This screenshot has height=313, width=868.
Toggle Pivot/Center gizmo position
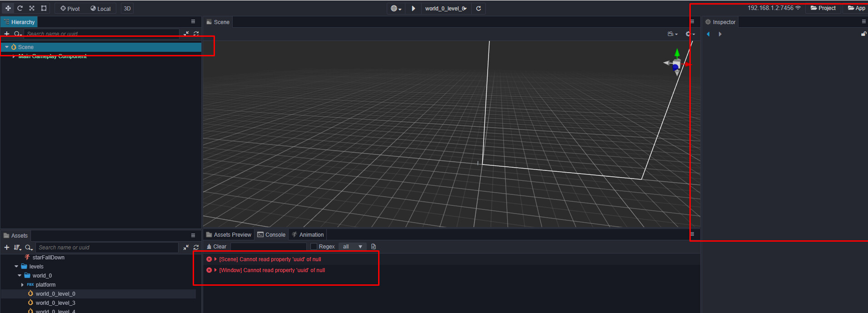70,9
